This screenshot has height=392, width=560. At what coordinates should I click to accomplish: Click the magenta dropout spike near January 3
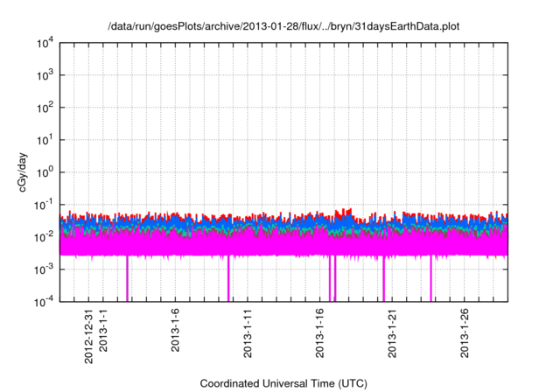(x=127, y=278)
